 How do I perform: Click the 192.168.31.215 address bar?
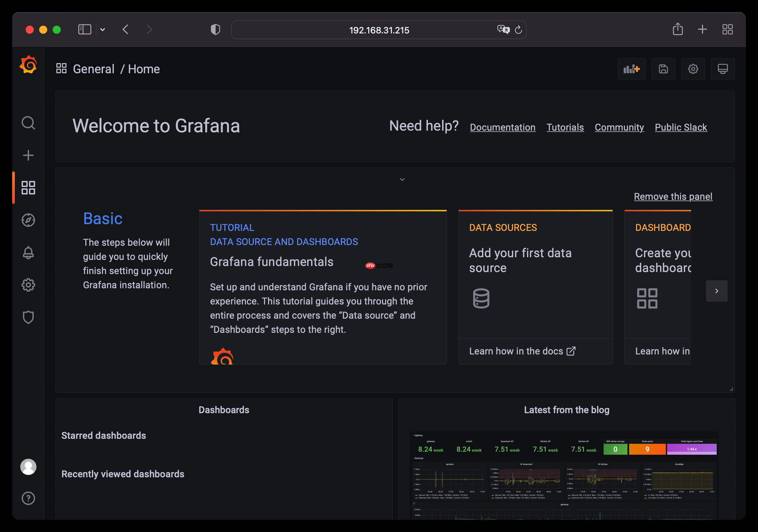[379, 30]
